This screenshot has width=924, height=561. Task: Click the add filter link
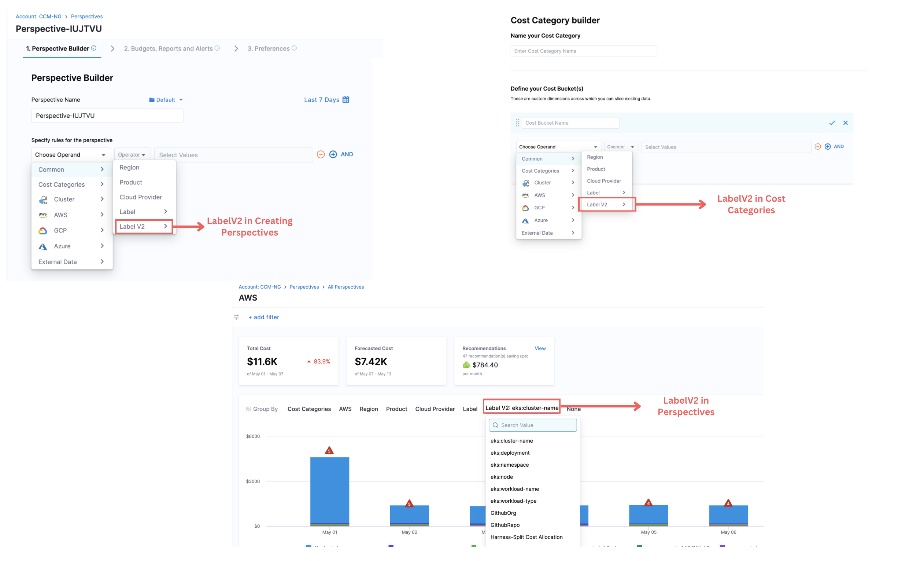pos(264,317)
